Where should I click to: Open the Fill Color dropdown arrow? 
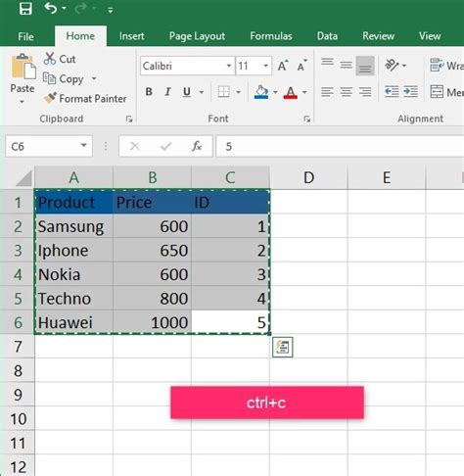coord(275,92)
